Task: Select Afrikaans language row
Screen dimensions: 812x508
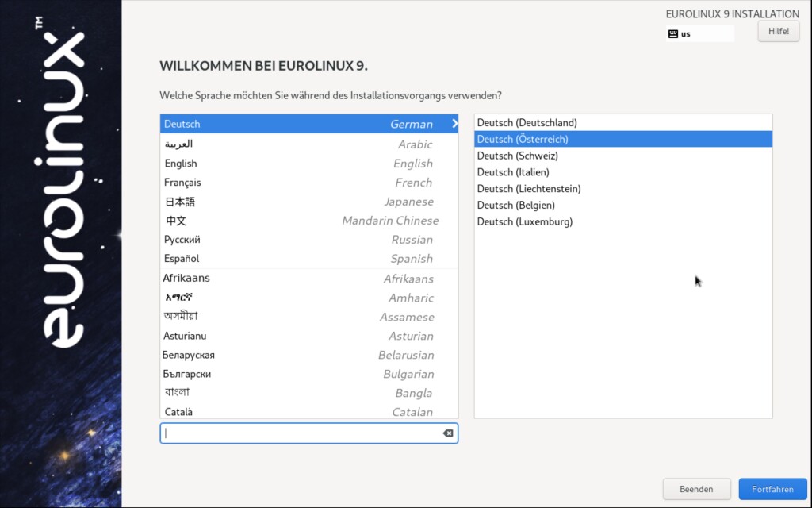Action: click(x=309, y=279)
